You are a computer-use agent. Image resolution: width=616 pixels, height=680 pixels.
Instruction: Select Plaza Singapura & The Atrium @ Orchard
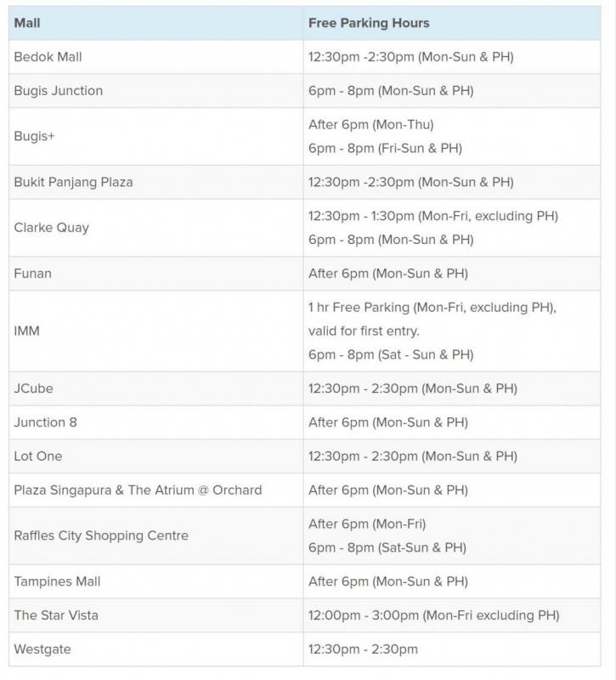pos(138,490)
